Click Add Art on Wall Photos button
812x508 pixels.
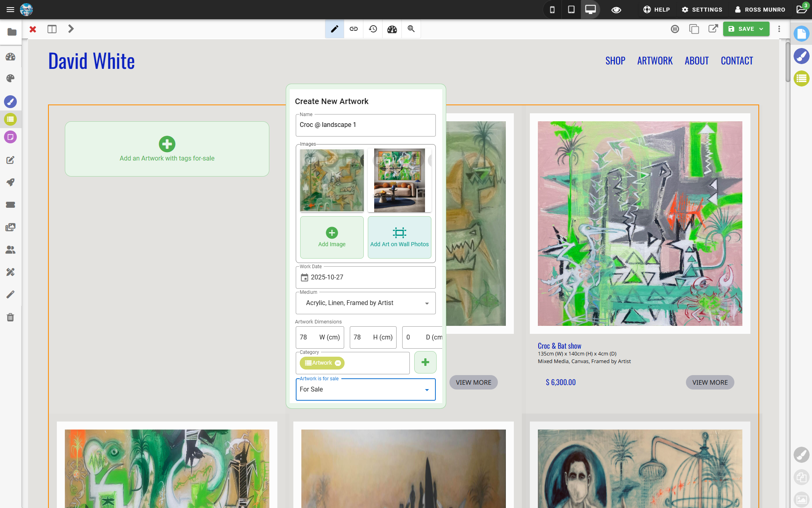(x=399, y=237)
